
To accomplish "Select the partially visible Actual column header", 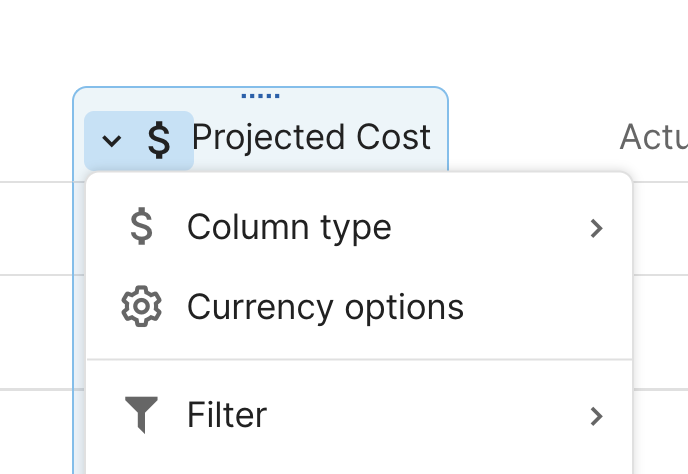I will click(x=653, y=137).
